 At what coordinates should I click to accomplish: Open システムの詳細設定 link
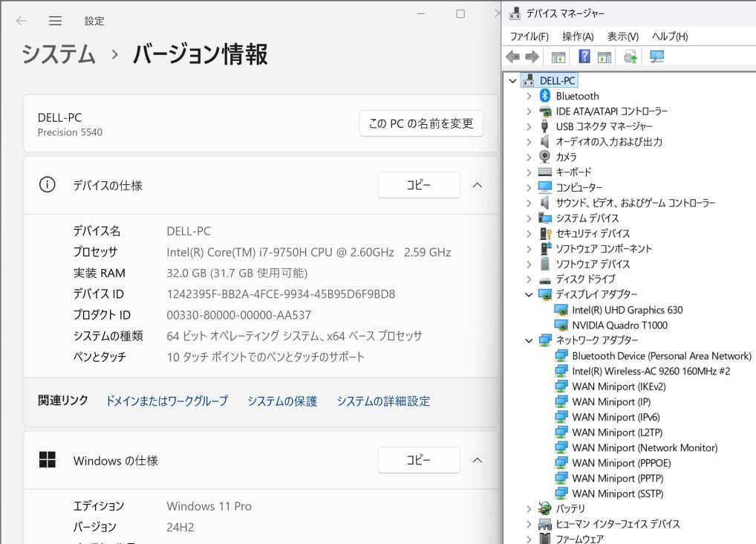[x=383, y=401]
